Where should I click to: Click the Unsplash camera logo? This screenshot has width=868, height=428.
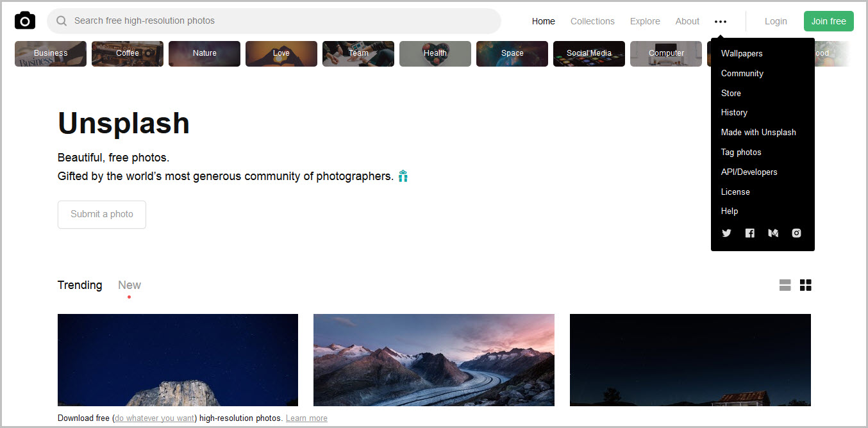[x=25, y=21]
